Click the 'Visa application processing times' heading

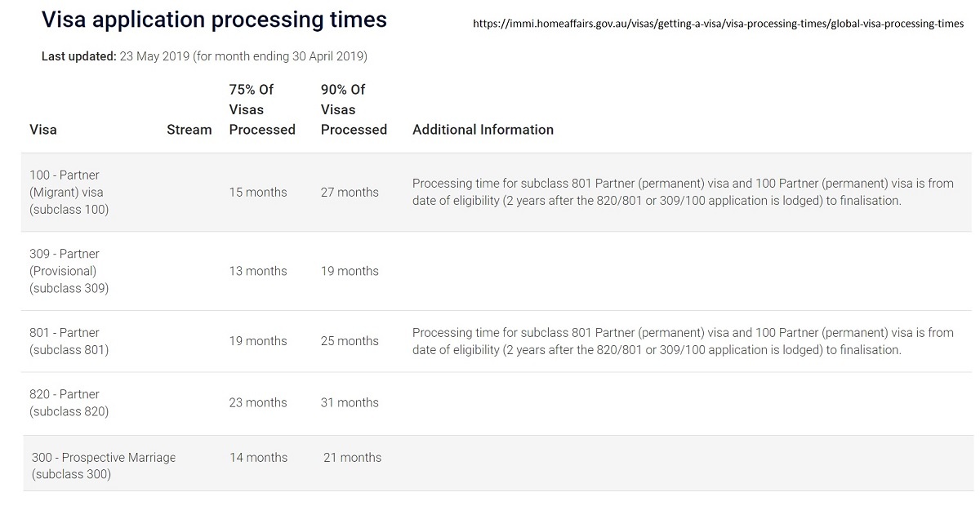[214, 20]
